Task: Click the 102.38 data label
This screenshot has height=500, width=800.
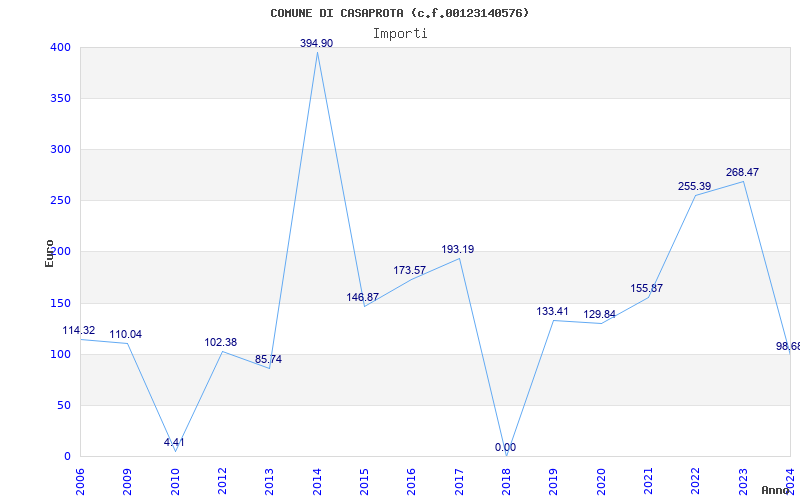Action: point(220,343)
